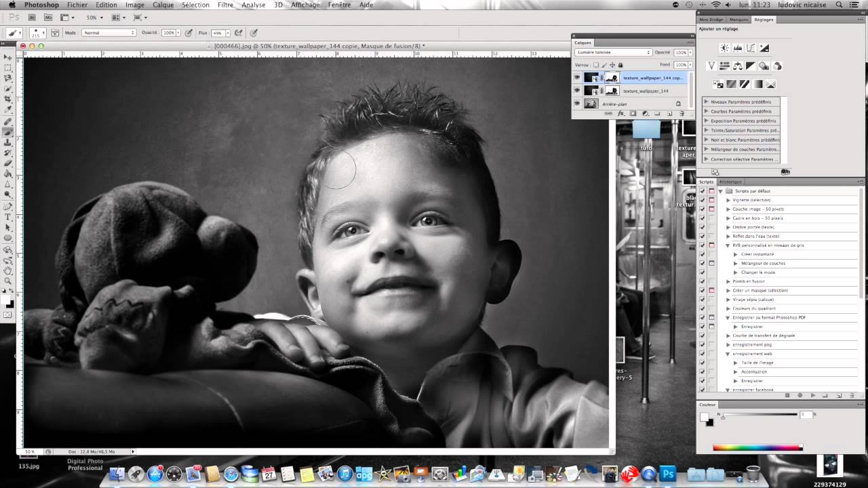The image size is (868, 488).
Task: Select the Crop tool
Action: (9, 99)
